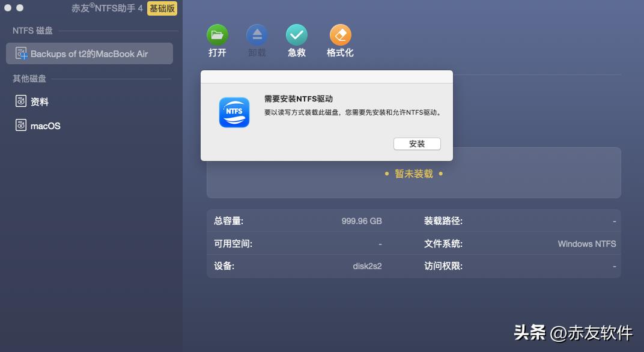Select the Backups of t2的MacBook Air disk
Image resolution: width=644 pixels, height=352 pixels.
[89, 53]
